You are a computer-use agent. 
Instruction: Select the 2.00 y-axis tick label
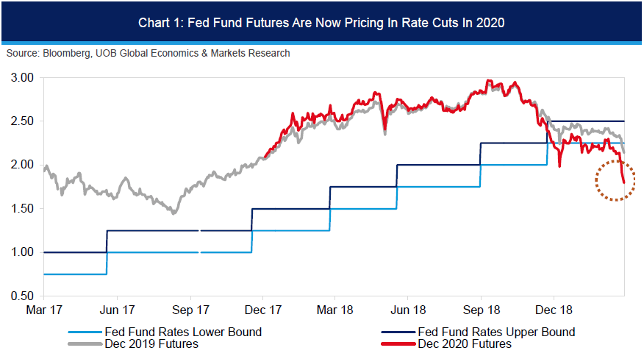(x=24, y=165)
